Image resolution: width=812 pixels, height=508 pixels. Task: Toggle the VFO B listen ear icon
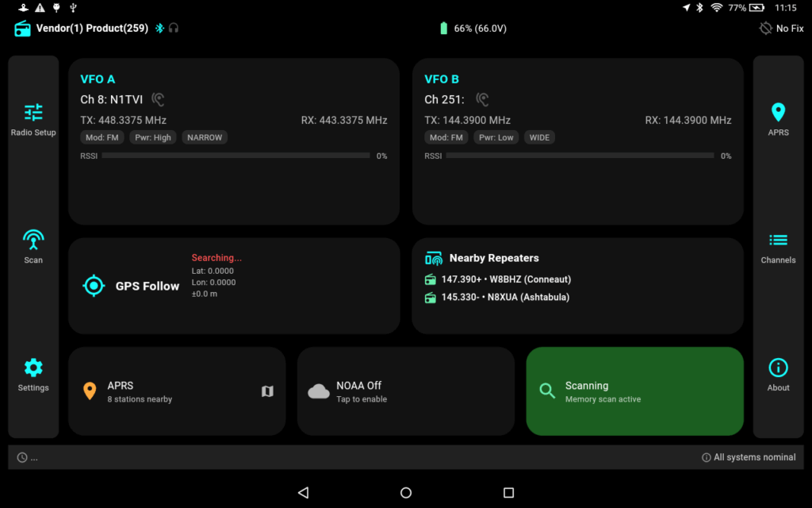(482, 99)
